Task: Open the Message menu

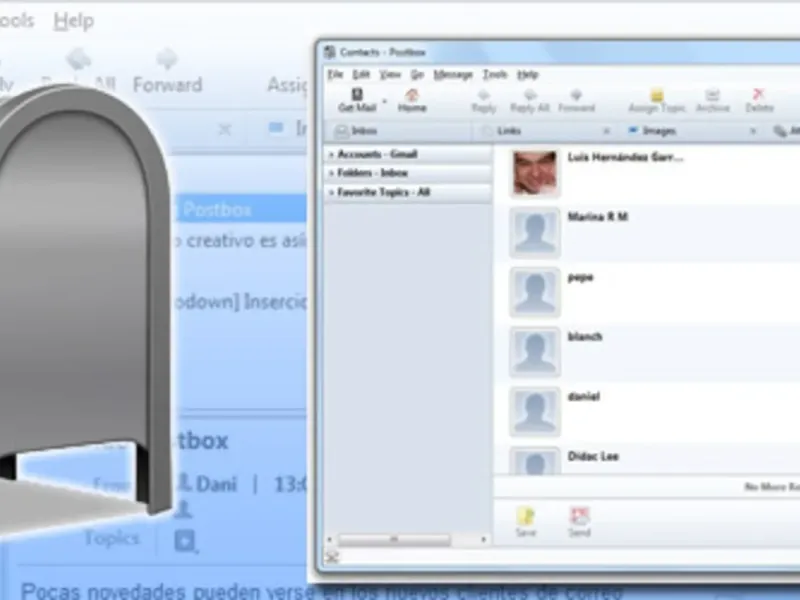Action: coord(453,74)
